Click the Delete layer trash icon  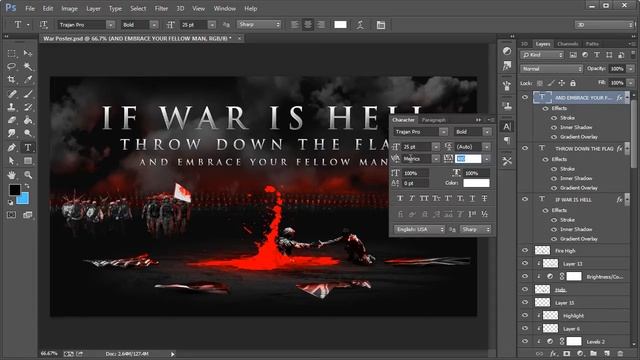coord(620,353)
